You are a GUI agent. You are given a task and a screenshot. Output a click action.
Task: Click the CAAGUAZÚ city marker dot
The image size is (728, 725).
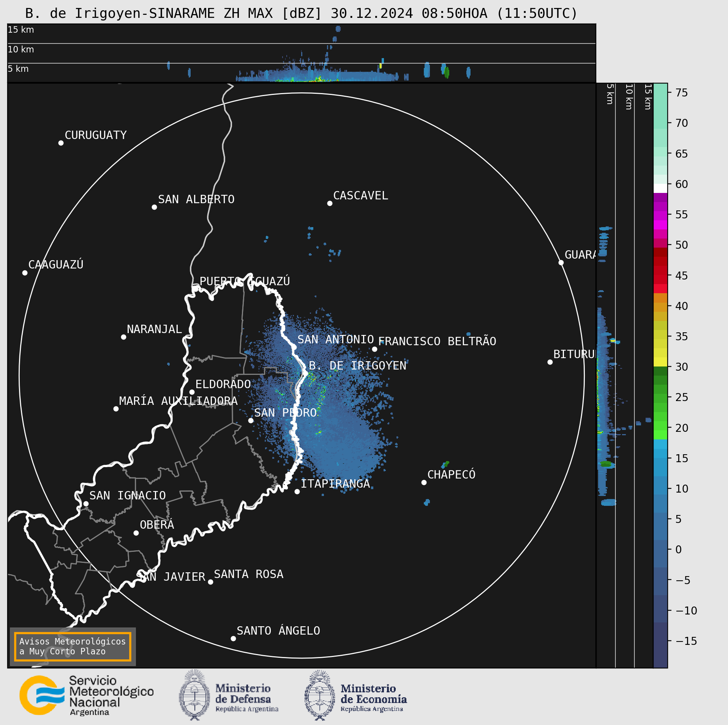point(25,273)
